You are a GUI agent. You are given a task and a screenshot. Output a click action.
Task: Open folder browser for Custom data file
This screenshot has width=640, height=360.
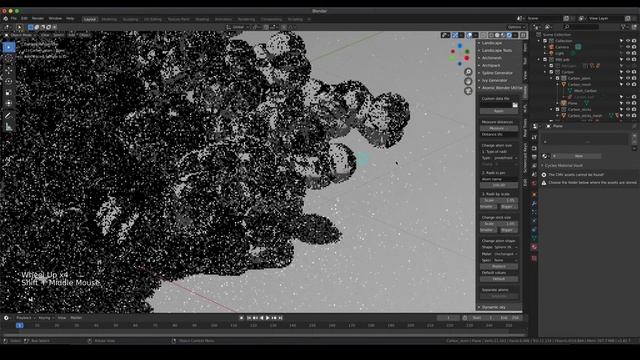click(x=515, y=105)
